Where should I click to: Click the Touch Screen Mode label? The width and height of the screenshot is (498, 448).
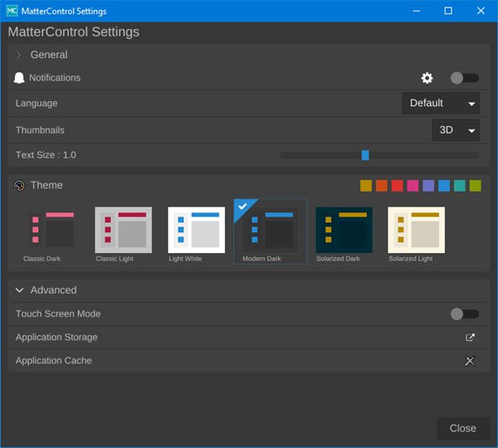pyautogui.click(x=58, y=314)
